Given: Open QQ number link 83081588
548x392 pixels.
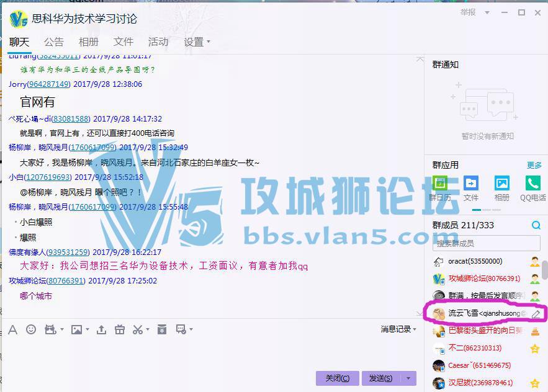Looking at the screenshot, I should (71, 119).
